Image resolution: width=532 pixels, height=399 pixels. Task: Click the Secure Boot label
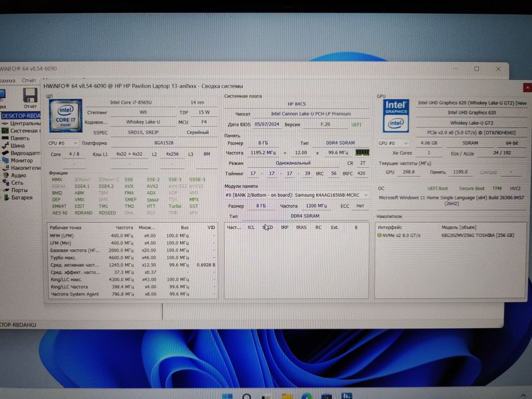(x=472, y=189)
